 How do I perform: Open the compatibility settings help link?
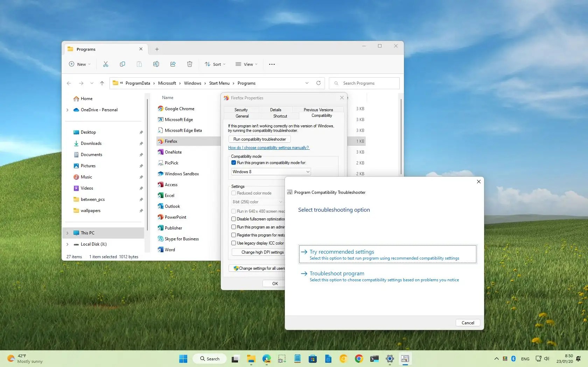click(x=268, y=148)
